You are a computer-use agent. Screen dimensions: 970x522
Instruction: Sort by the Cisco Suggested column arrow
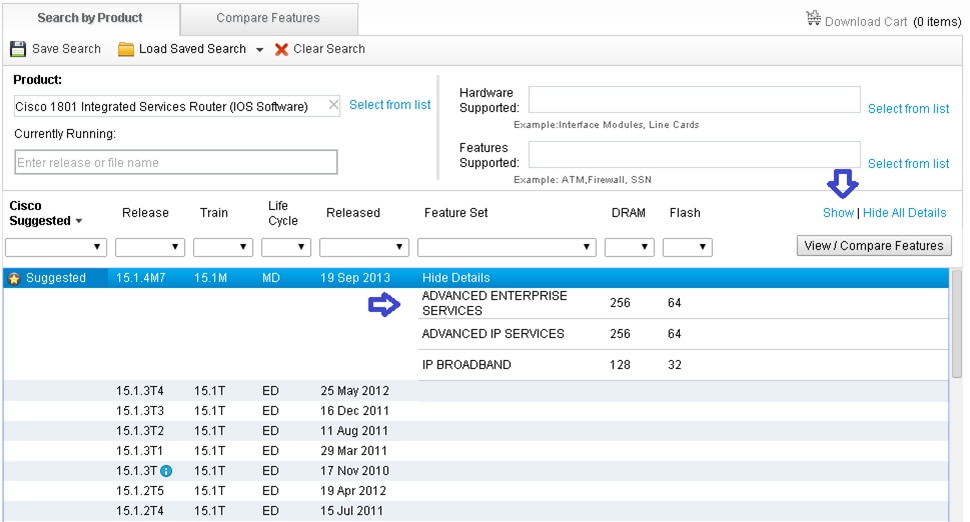tap(79, 221)
